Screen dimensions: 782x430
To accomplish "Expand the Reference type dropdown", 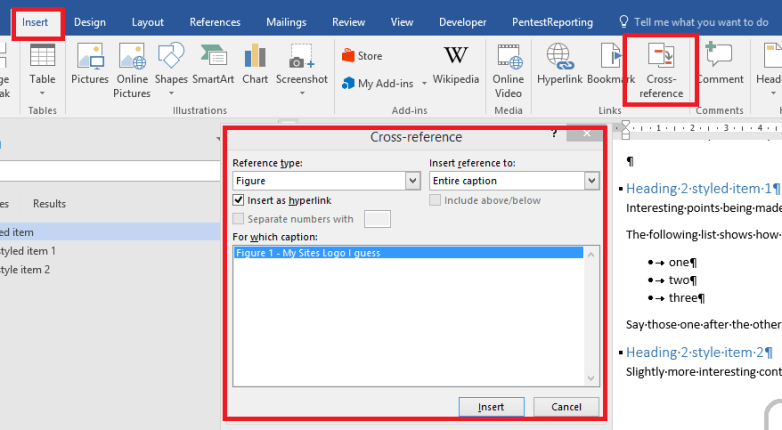I will pos(412,181).
